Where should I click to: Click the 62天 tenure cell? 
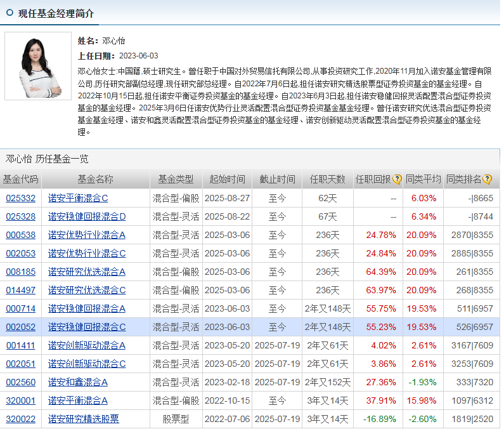pyautogui.click(x=328, y=198)
